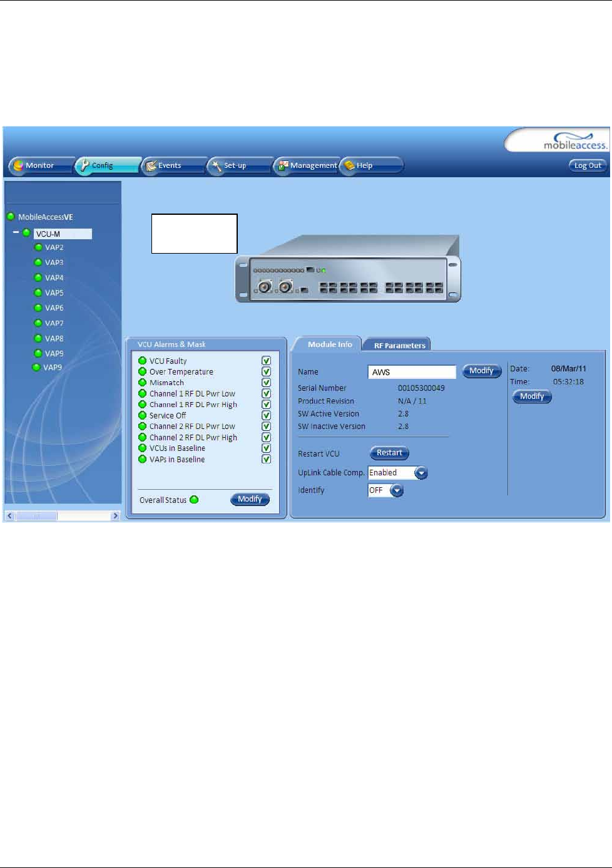
Task: Click the Restart VCU button
Action: point(389,453)
